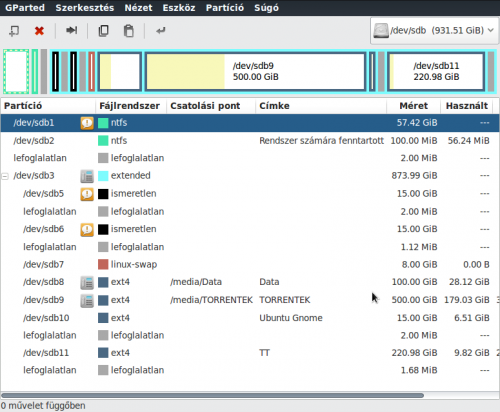Image resolution: width=500 pixels, height=412 pixels.
Task: Select the /dev/sdb11 partition row
Action: 250,353
